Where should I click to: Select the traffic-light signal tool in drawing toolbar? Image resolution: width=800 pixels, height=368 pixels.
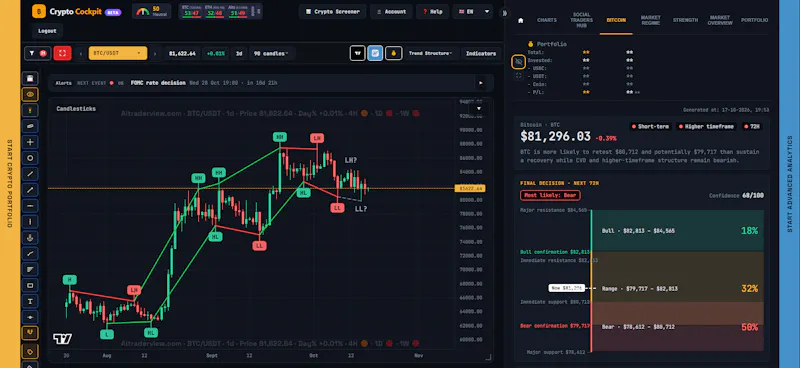click(x=30, y=110)
